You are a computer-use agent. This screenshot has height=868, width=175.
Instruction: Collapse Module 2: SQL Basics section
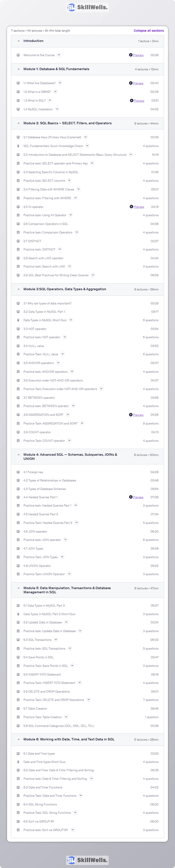coord(18,123)
